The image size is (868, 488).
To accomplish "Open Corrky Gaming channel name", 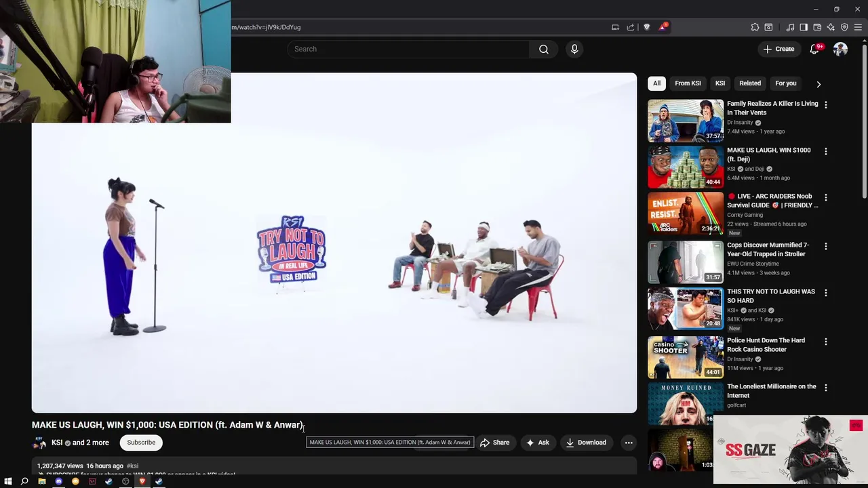I will point(745,215).
